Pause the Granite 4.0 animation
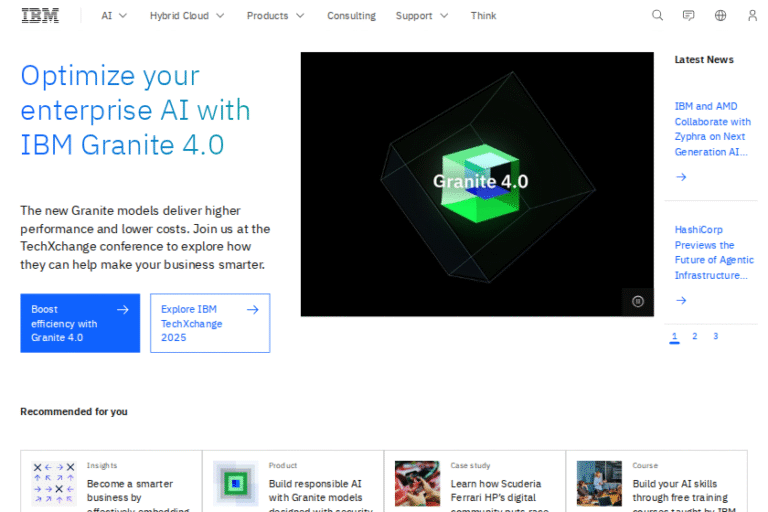This screenshot has width=768, height=512. (638, 300)
